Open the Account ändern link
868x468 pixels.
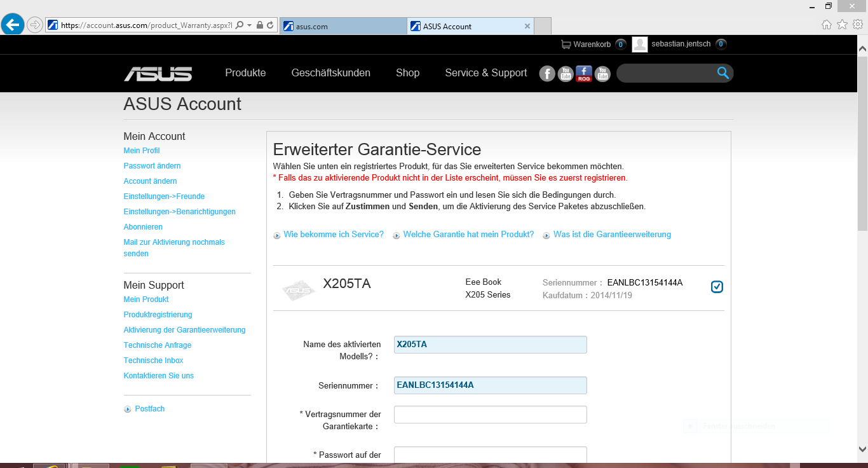click(150, 181)
